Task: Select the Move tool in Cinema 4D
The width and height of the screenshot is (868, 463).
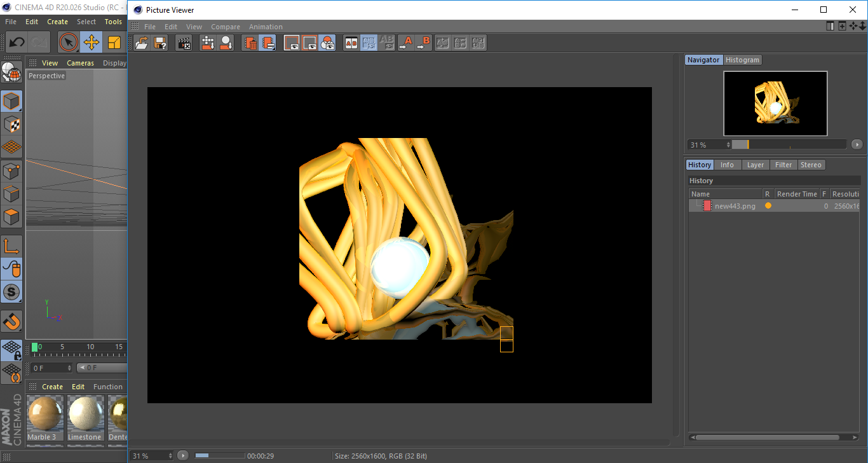Action: pos(92,43)
